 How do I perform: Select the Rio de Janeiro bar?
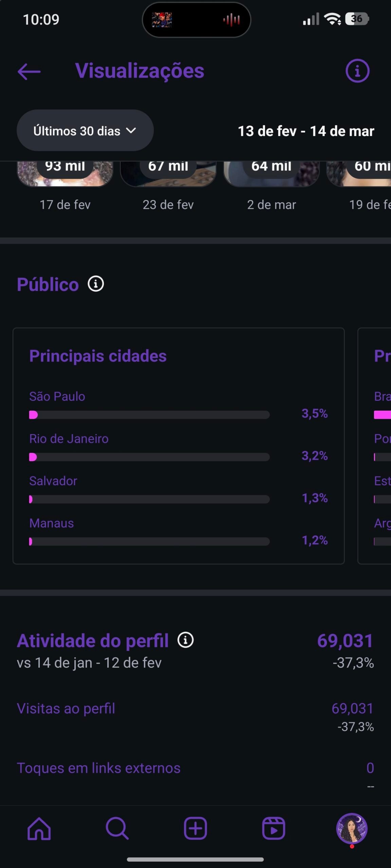point(149,457)
